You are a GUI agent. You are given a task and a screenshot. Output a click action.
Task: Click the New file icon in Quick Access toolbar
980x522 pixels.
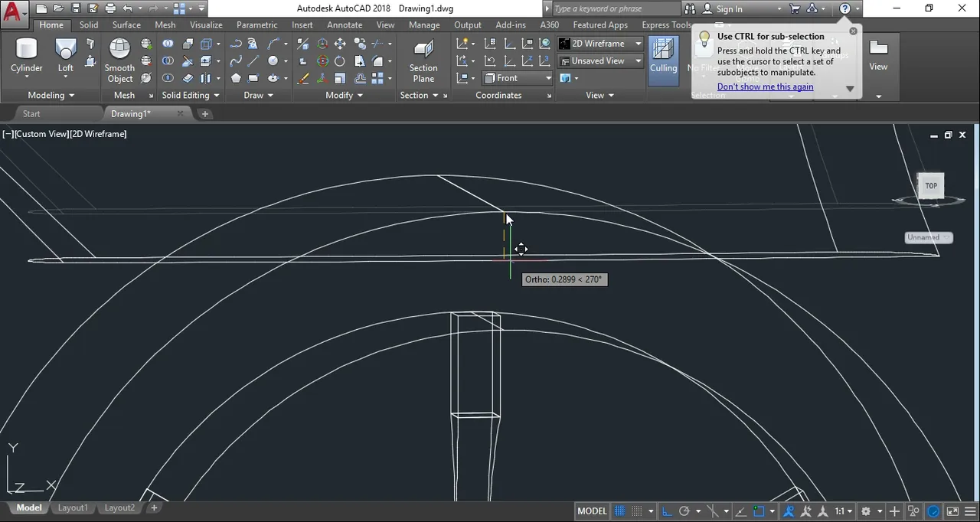pyautogui.click(x=41, y=9)
